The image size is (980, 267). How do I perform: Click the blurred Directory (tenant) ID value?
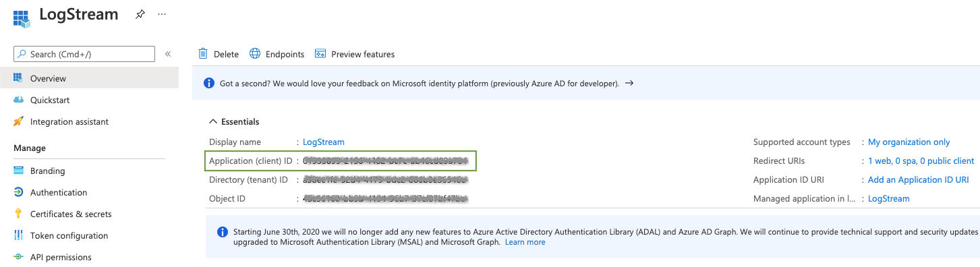(385, 179)
